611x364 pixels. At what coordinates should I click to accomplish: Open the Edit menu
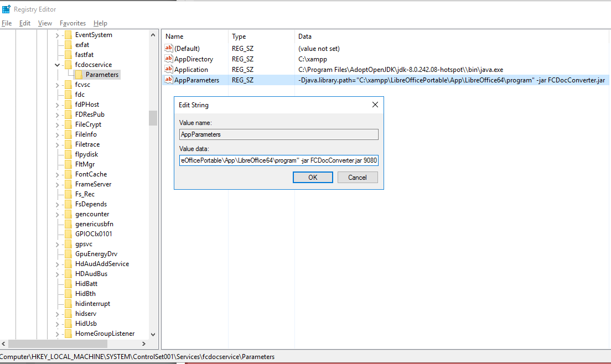25,23
